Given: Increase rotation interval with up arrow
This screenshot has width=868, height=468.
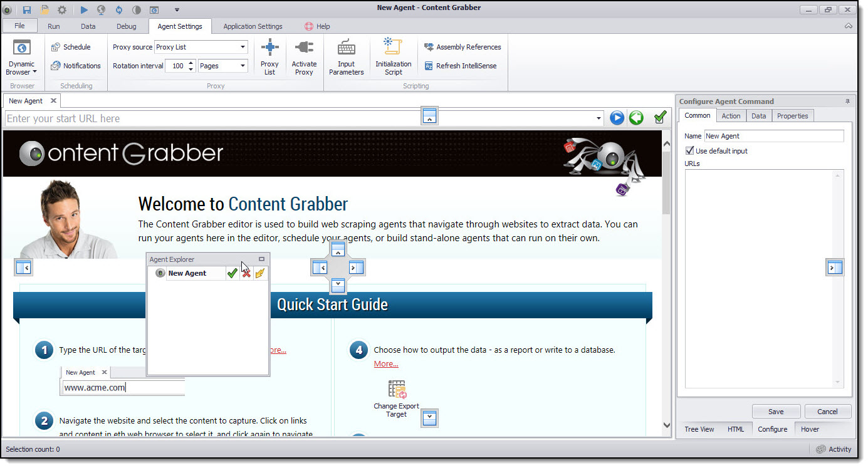Looking at the screenshot, I should [191, 63].
